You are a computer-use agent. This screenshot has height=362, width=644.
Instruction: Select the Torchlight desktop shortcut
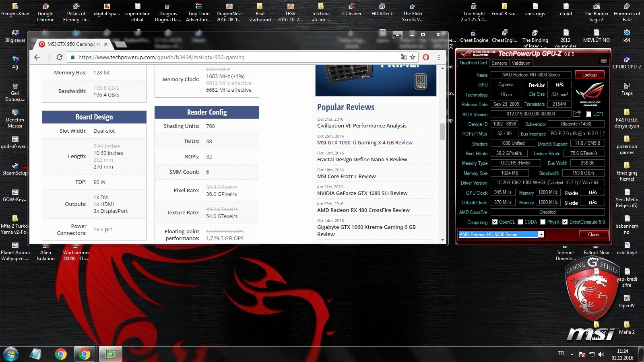click(474, 12)
